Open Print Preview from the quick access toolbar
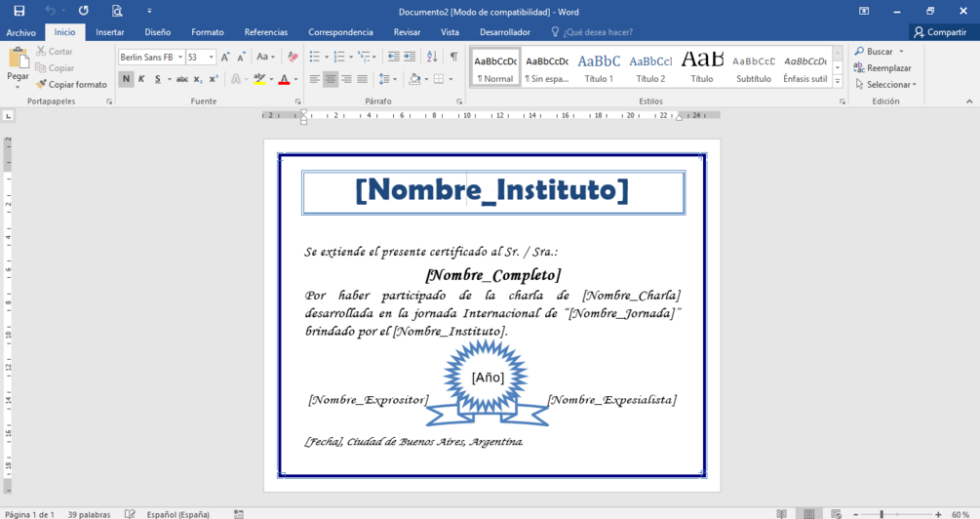The height and width of the screenshot is (519, 980). click(116, 11)
